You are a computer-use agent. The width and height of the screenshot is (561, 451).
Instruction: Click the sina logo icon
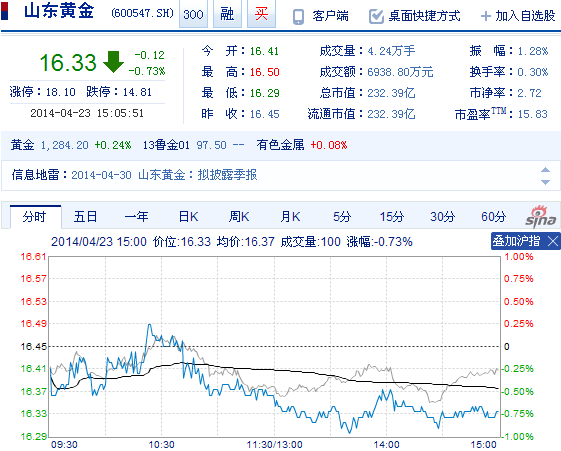[x=541, y=217]
